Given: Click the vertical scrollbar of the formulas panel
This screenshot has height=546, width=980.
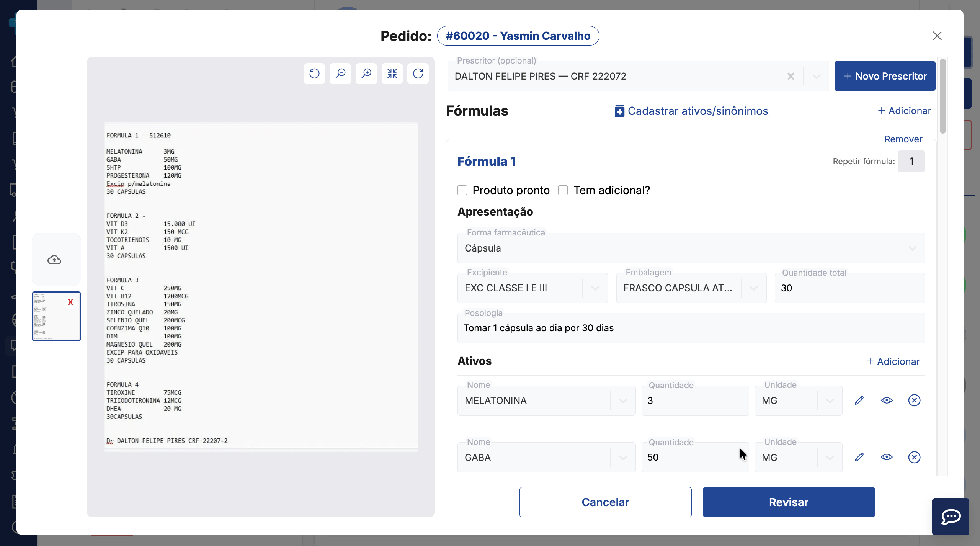Looking at the screenshot, I should pyautogui.click(x=943, y=96).
